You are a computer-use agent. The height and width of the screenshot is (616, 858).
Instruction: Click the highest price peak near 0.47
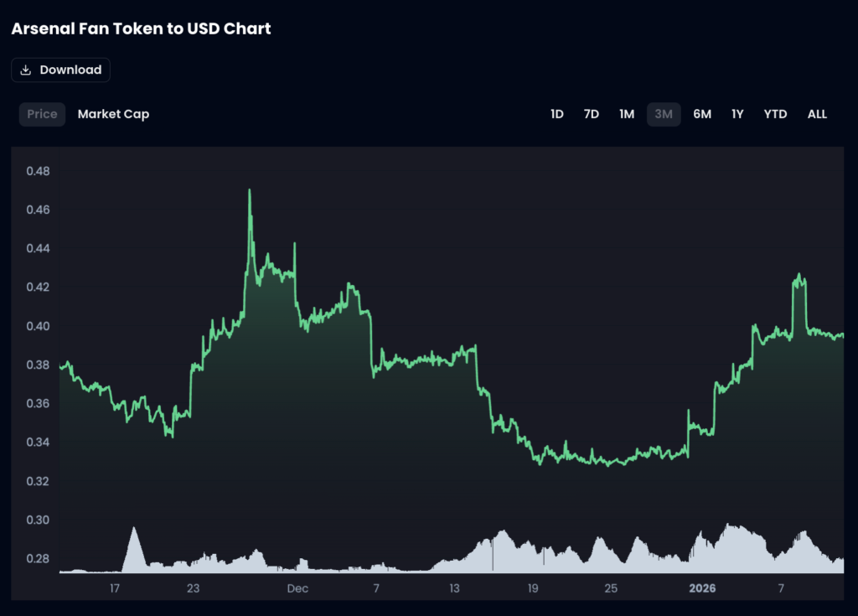(x=250, y=191)
